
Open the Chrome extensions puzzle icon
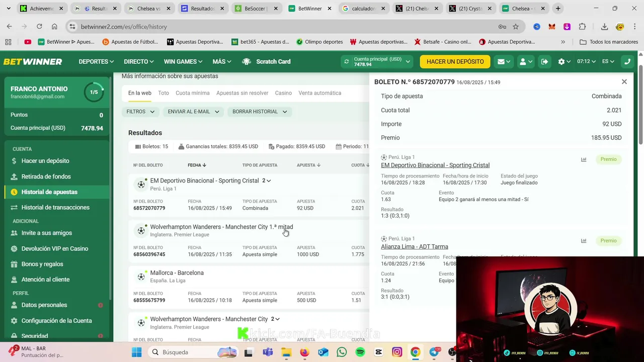click(x=583, y=27)
